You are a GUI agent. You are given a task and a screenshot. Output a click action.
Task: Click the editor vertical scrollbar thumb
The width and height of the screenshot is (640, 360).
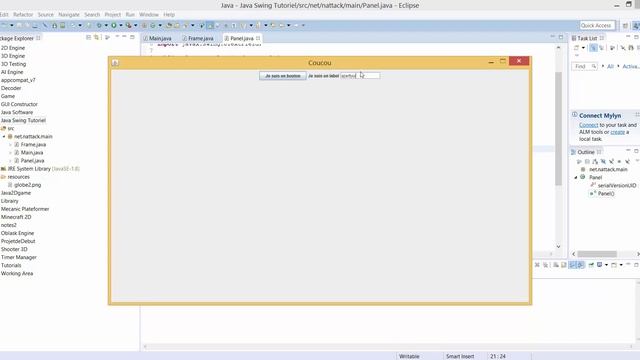point(558,129)
